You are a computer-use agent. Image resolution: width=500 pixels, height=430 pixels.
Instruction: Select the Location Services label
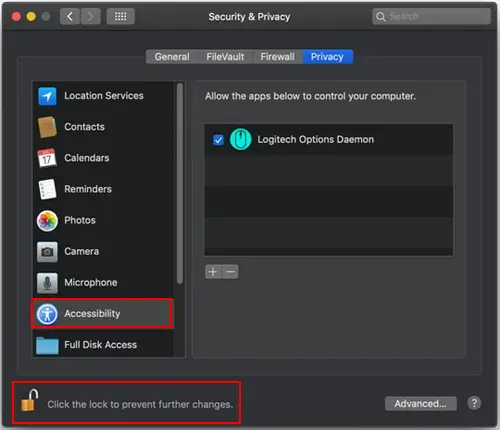tap(104, 96)
